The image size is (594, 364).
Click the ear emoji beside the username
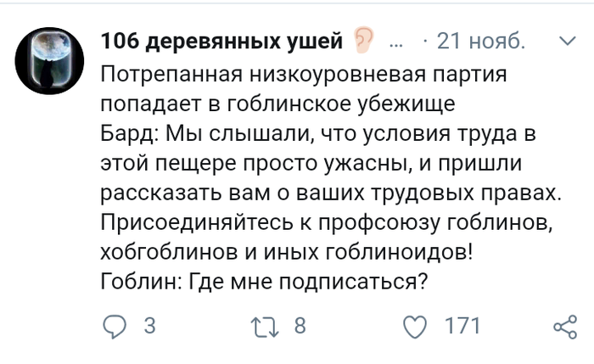pyautogui.click(x=365, y=40)
